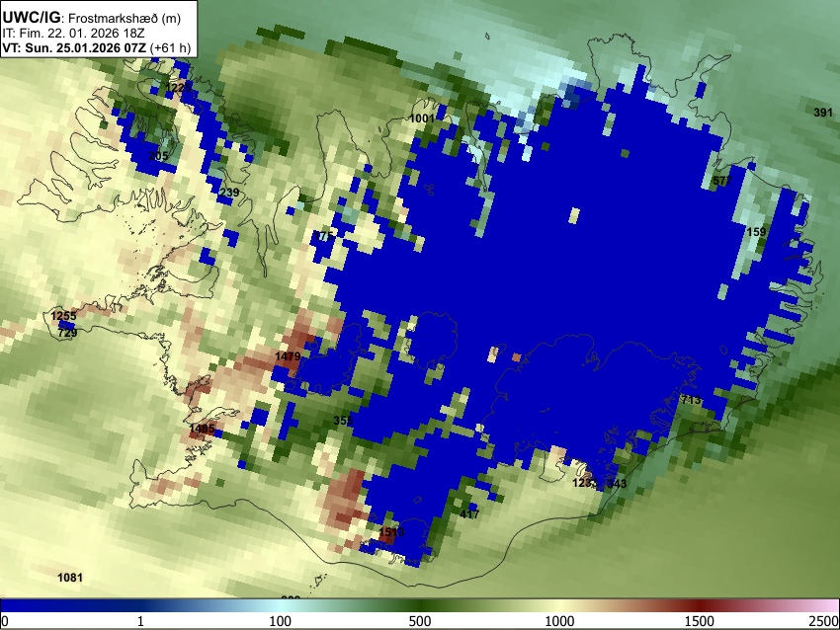840x630 pixels.
Task: Click the 'UWC/IG: Frostmarkshæð (m)' title text
Action: tap(92, 18)
